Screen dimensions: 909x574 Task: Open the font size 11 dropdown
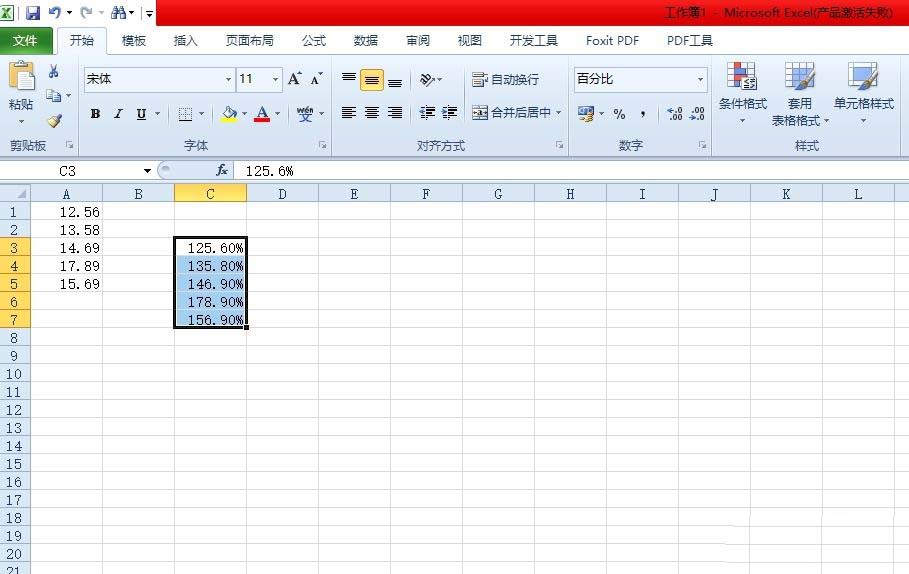pyautogui.click(x=275, y=79)
